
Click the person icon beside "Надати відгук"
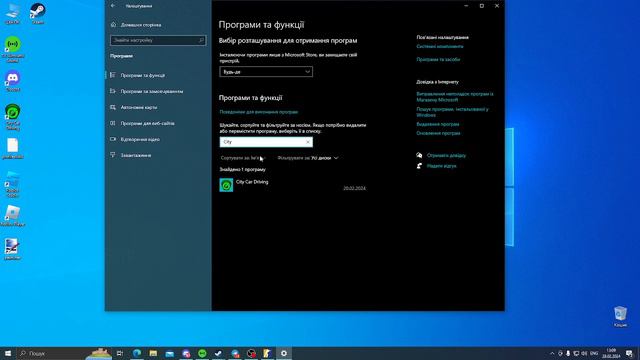point(419,166)
